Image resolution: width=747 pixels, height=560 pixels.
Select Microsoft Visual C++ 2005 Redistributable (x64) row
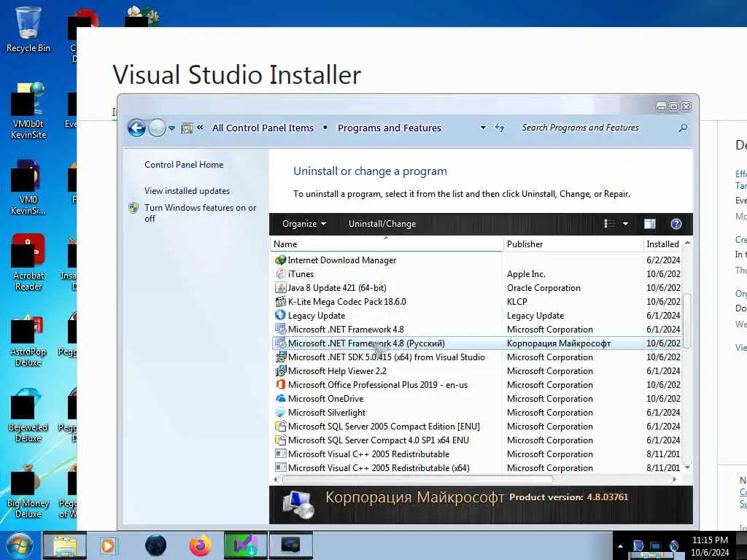click(477, 468)
